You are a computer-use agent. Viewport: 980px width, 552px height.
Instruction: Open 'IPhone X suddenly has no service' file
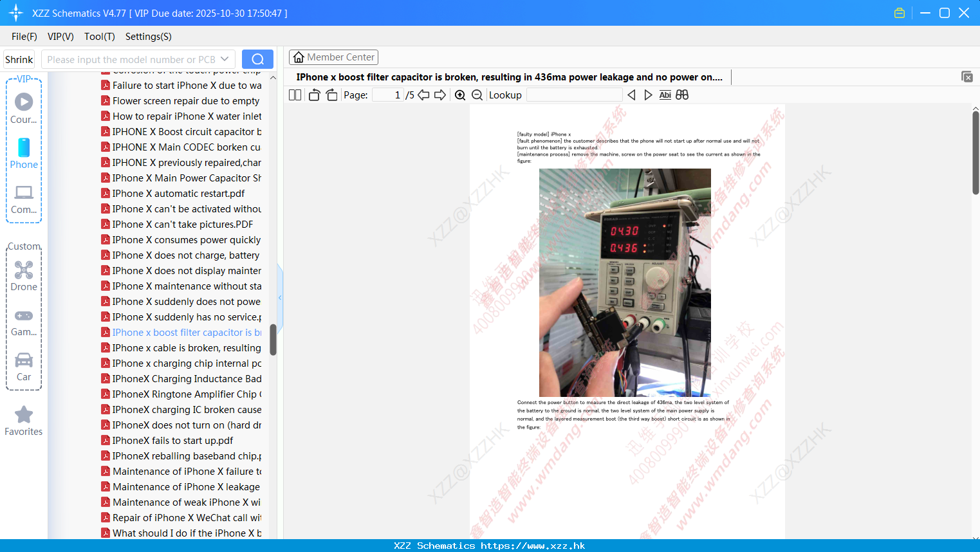pos(181,317)
